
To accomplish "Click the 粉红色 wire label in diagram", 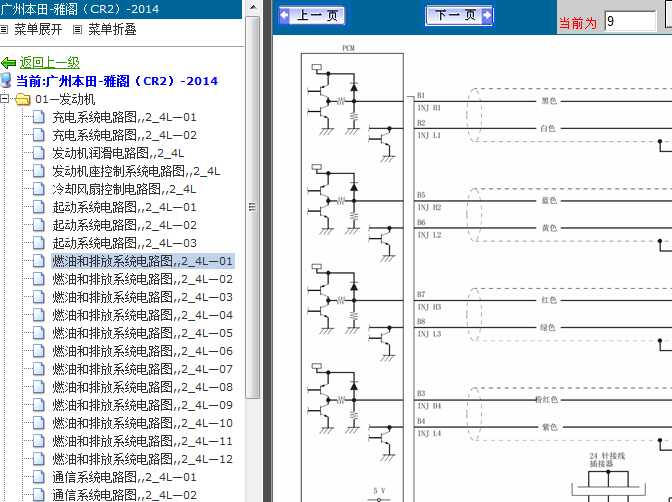I will 546,400.
